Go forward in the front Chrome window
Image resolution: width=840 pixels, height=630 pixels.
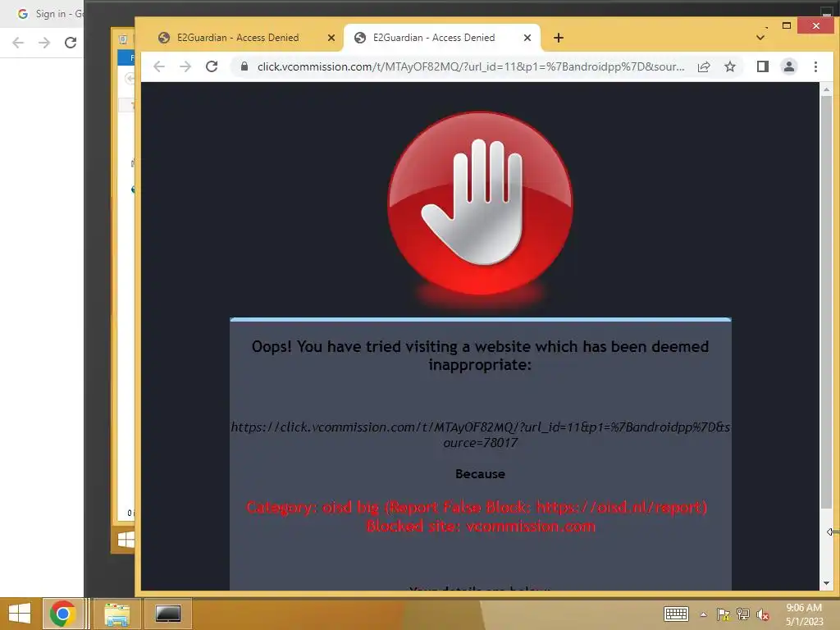185,66
